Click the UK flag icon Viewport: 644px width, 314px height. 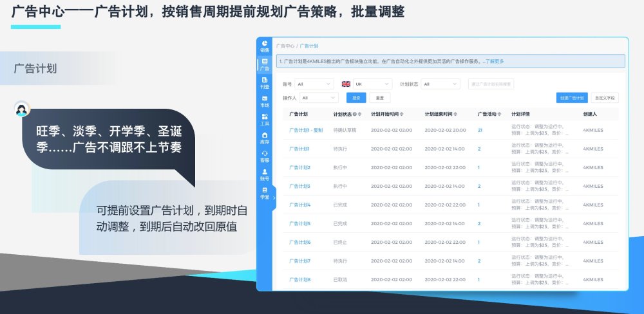coord(346,84)
